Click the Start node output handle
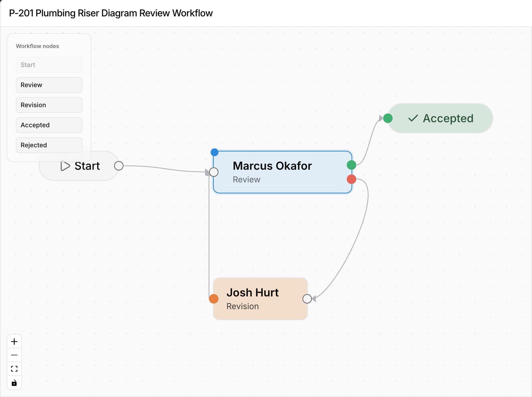Viewport: 532px width, 397px height. coord(119,166)
